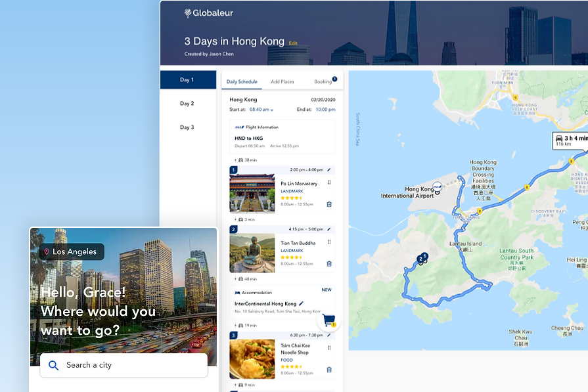Edit Tian Tan Buddha time pencil icon
Screen dimensions: 588x392
tap(329, 229)
